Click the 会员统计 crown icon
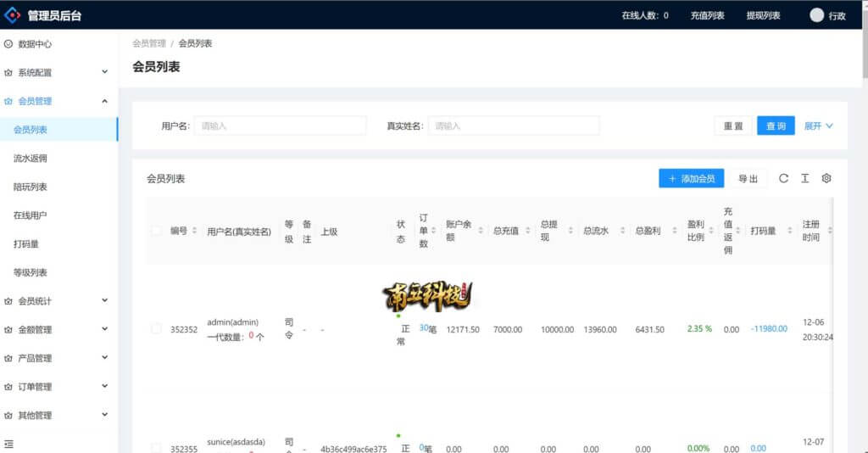This screenshot has width=868, height=453. (8, 301)
